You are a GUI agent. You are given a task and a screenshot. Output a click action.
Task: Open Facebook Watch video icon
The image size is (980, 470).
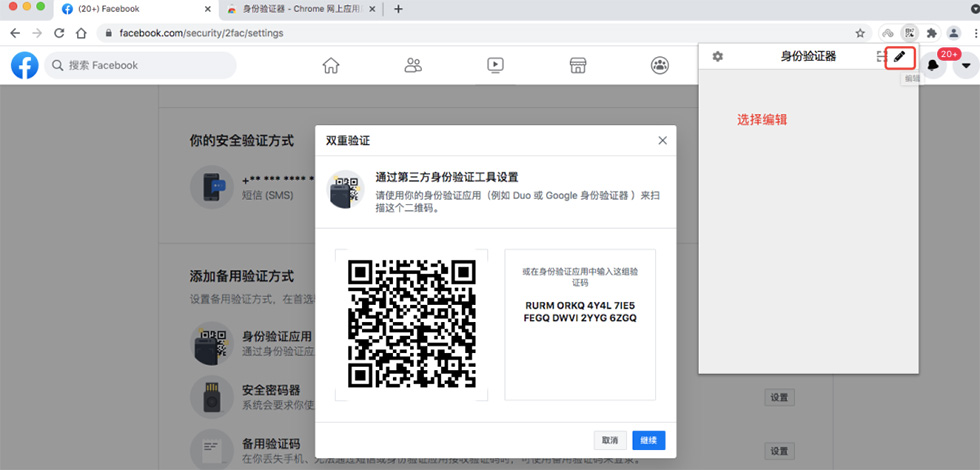(x=495, y=66)
